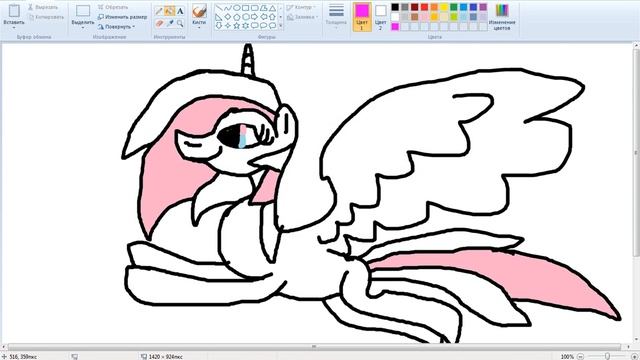Click Resize (Изменить размер) button
This screenshot has width=640, height=360.
click(122, 17)
